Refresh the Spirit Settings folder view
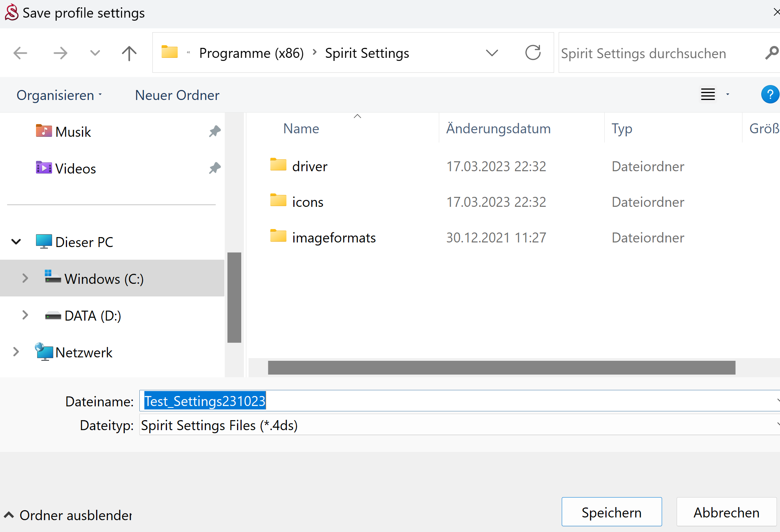 click(533, 53)
